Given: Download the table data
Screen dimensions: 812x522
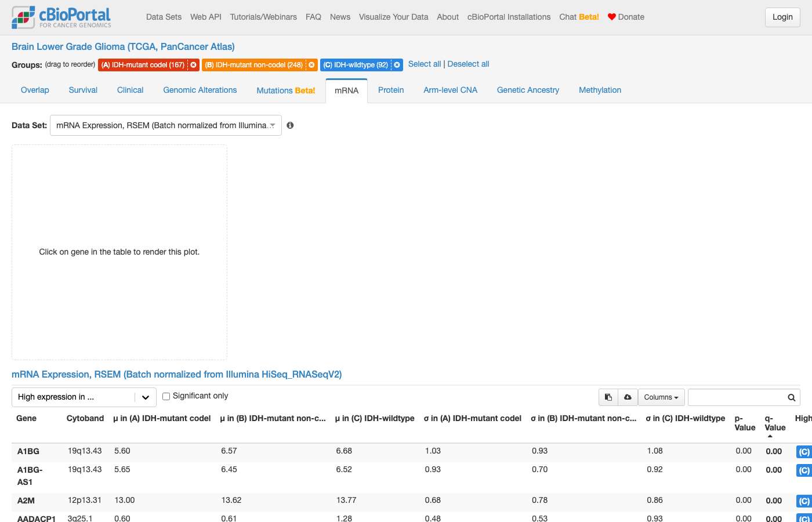Looking at the screenshot, I should tap(628, 397).
